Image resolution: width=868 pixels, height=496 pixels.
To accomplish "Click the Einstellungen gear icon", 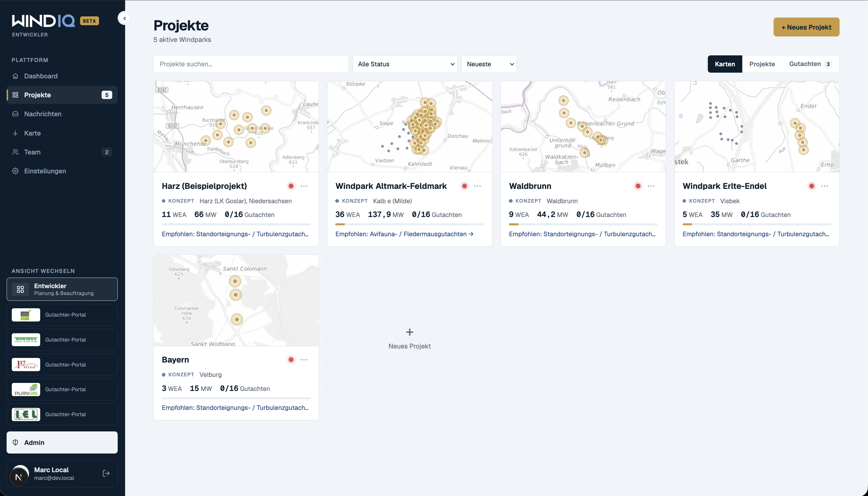I will coord(15,171).
